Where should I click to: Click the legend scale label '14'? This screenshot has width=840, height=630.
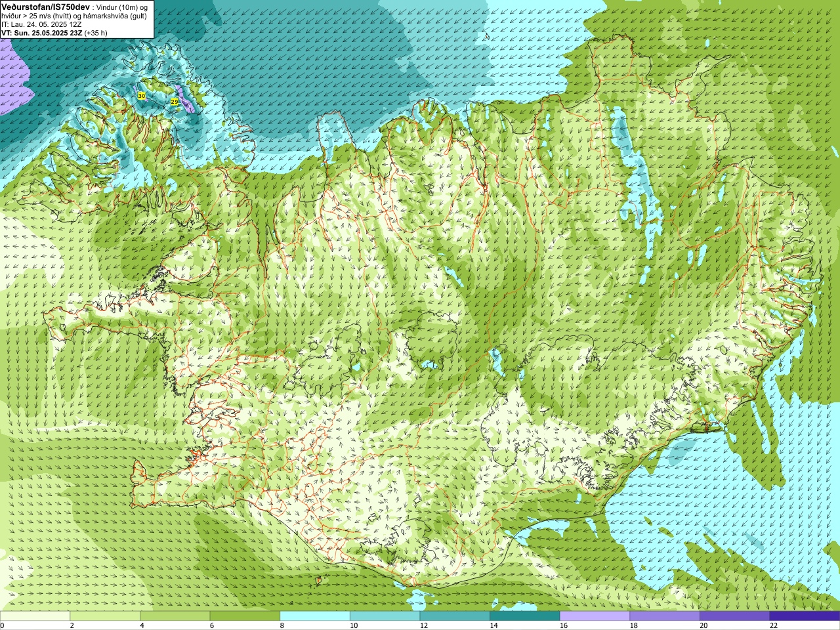tap(493, 625)
